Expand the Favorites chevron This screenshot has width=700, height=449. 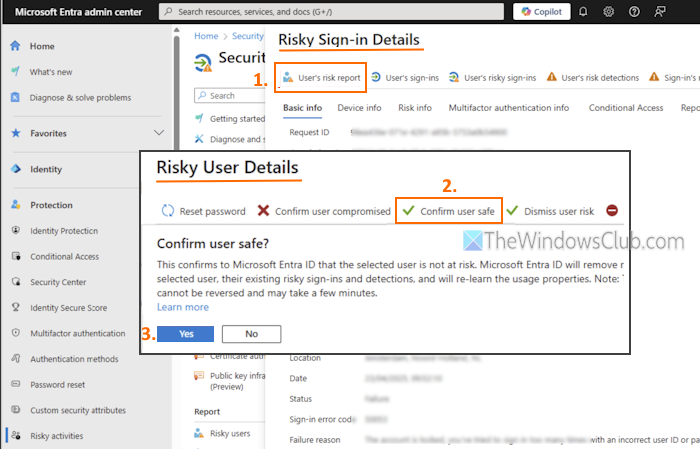coord(158,133)
